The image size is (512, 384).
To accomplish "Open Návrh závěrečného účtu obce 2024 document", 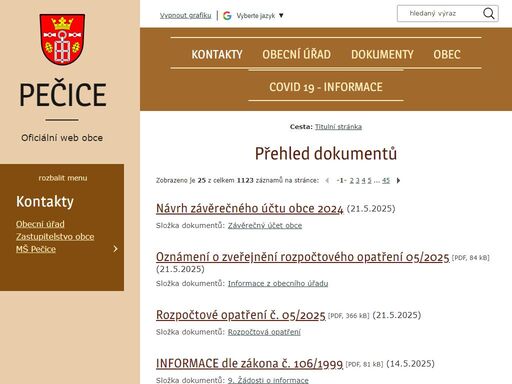I will coord(249,209).
